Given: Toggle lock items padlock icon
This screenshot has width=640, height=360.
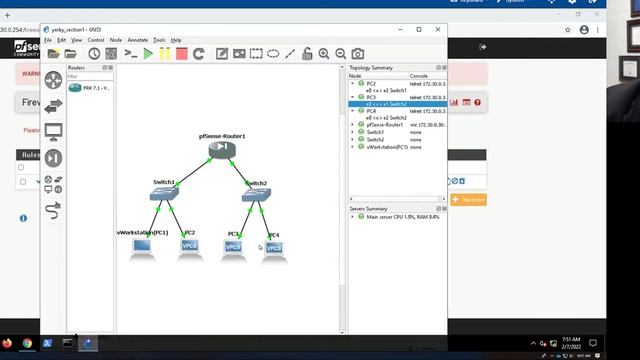Looking at the screenshot, I should tap(307, 53).
